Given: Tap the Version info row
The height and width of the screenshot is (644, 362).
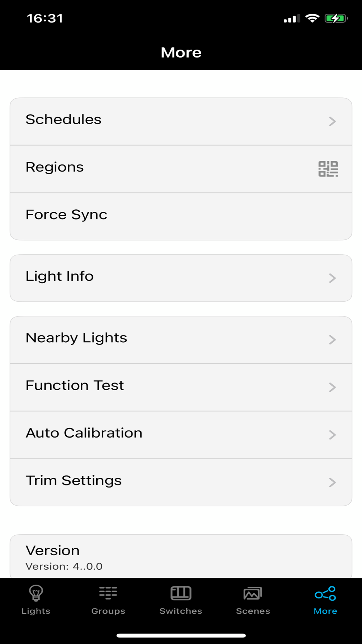Looking at the screenshot, I should click(x=181, y=557).
